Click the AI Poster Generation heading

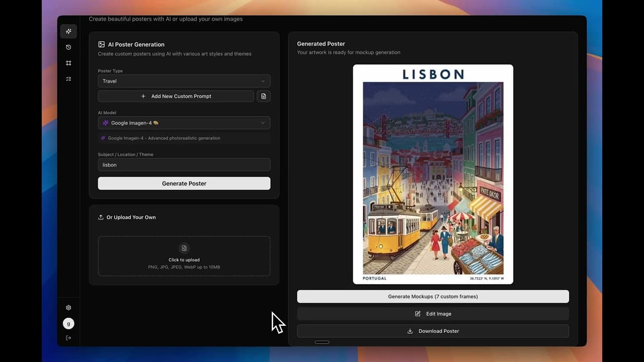(x=136, y=44)
